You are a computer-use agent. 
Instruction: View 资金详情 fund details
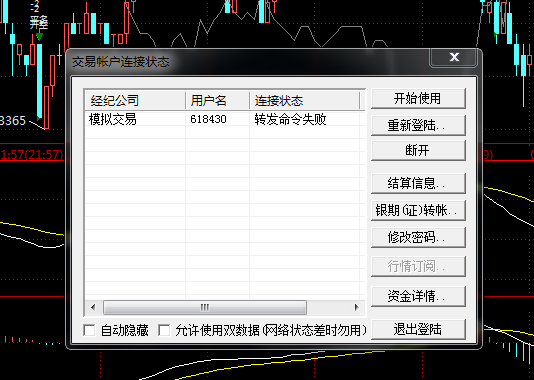[x=418, y=296]
